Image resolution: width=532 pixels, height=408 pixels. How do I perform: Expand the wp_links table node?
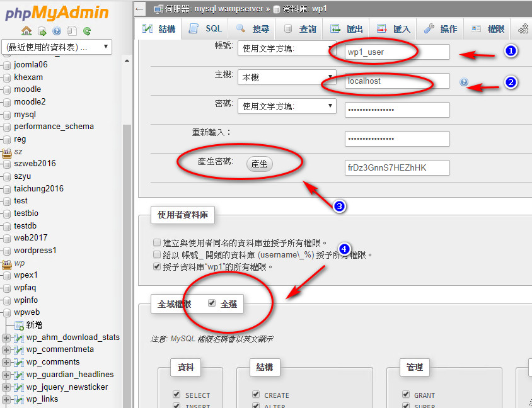(x=6, y=400)
